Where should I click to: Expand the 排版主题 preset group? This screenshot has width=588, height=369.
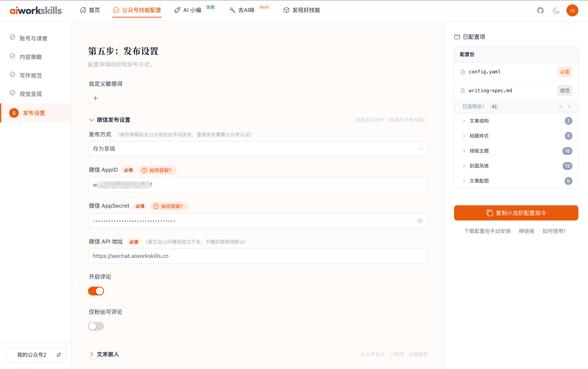pyautogui.click(x=464, y=151)
